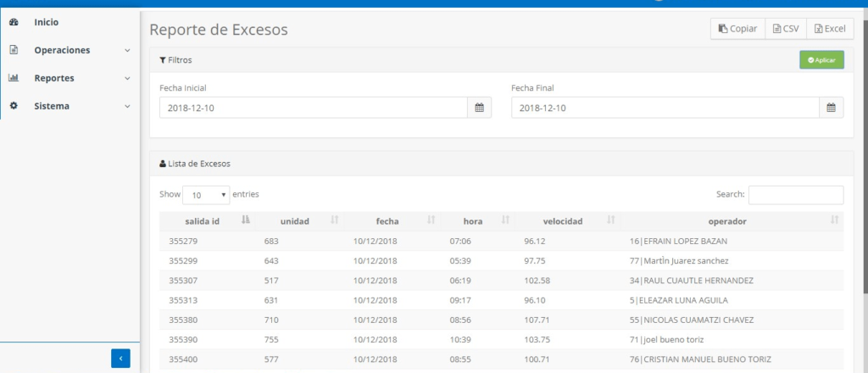Click the Fecha Inicial date field
The height and width of the screenshot is (373, 868).
pos(314,108)
